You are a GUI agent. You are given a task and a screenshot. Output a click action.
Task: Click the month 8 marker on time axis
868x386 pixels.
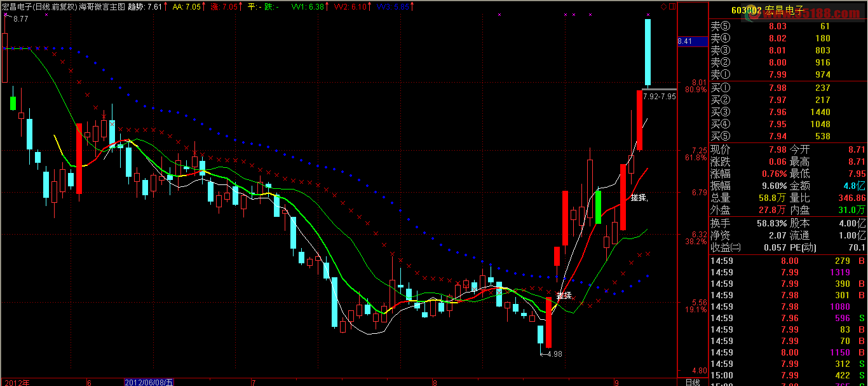(x=435, y=382)
